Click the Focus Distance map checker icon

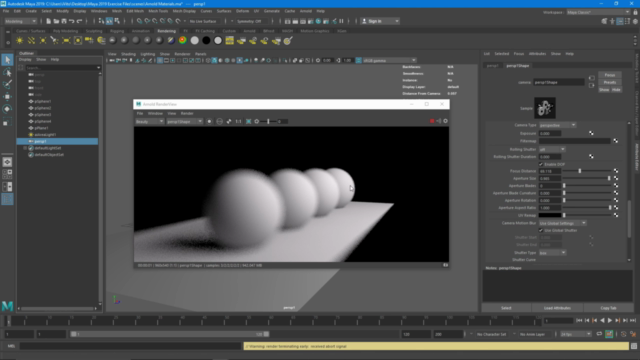[616, 171]
